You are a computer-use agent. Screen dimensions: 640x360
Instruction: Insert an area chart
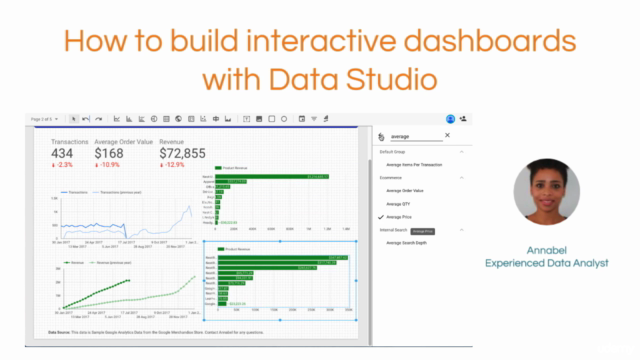pyautogui.click(x=228, y=119)
